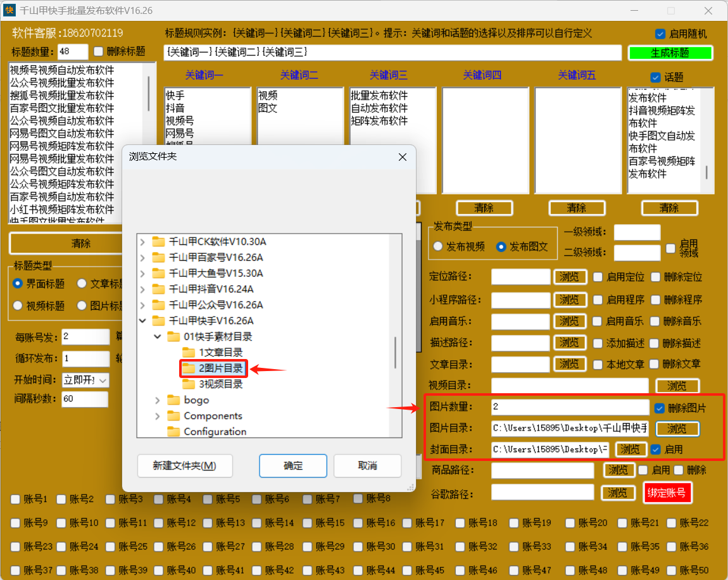Click the 确定 button in folder dialog
This screenshot has height=580, width=728.
tap(293, 466)
